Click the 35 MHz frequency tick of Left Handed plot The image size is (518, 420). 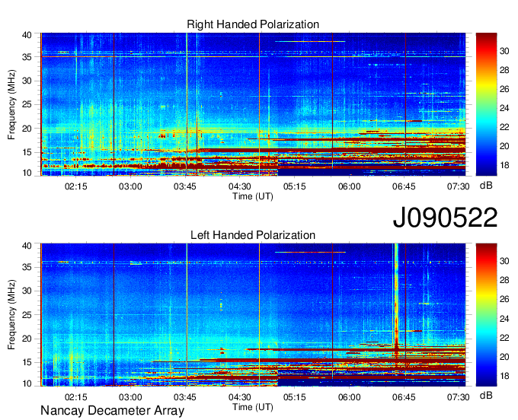pyautogui.click(x=27, y=267)
